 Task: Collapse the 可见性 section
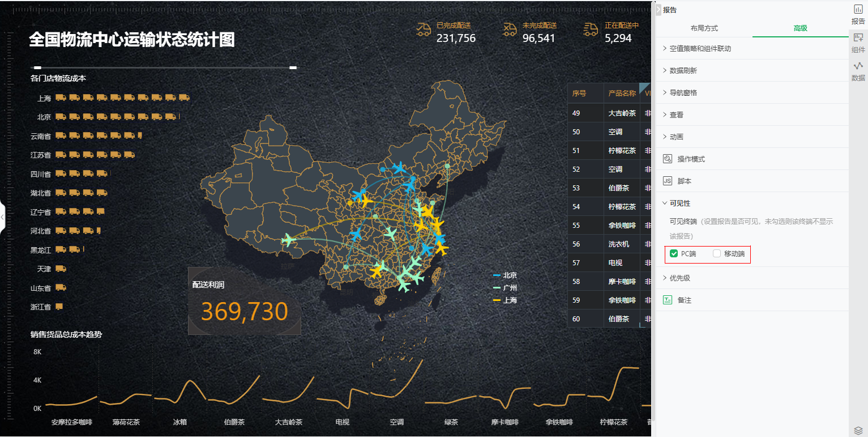679,203
